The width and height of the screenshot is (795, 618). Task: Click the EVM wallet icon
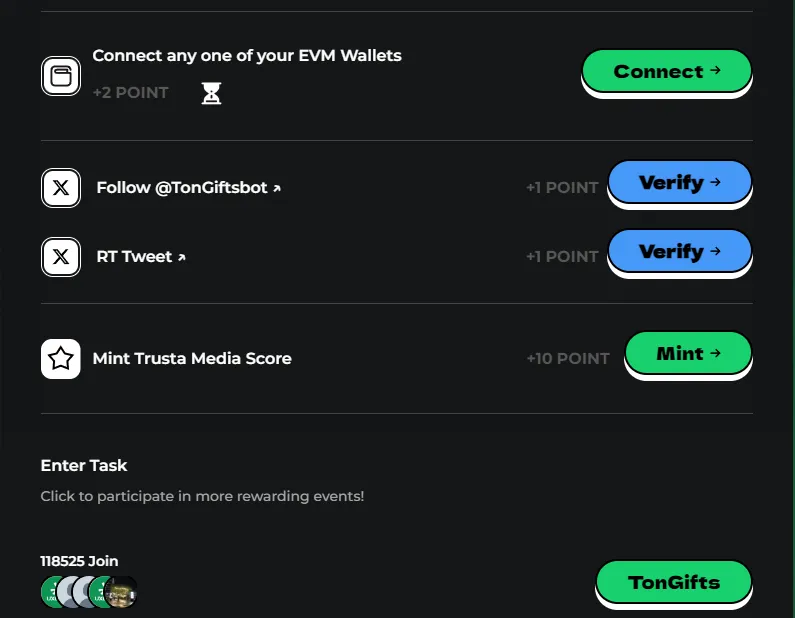(x=61, y=76)
